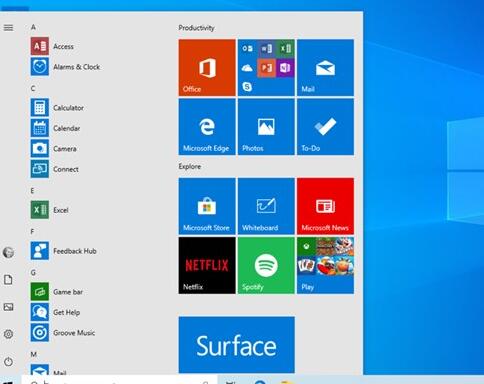Open Groove Music

tap(63, 333)
